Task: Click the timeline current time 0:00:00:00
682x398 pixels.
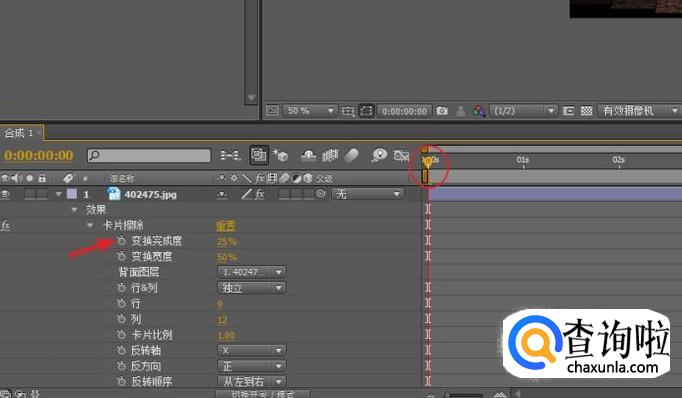Action: [x=39, y=155]
